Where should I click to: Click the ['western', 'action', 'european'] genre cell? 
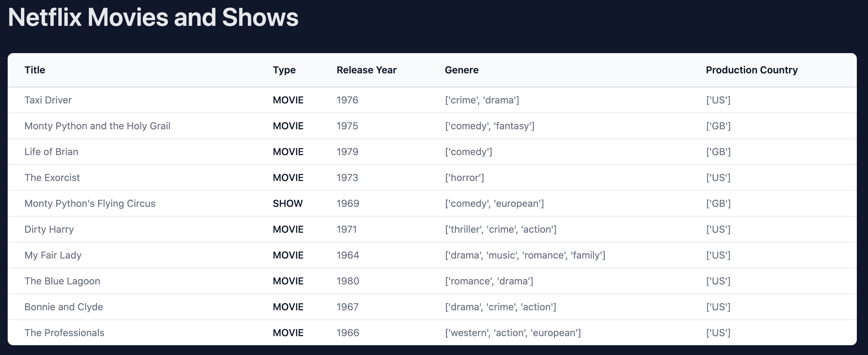pos(513,333)
